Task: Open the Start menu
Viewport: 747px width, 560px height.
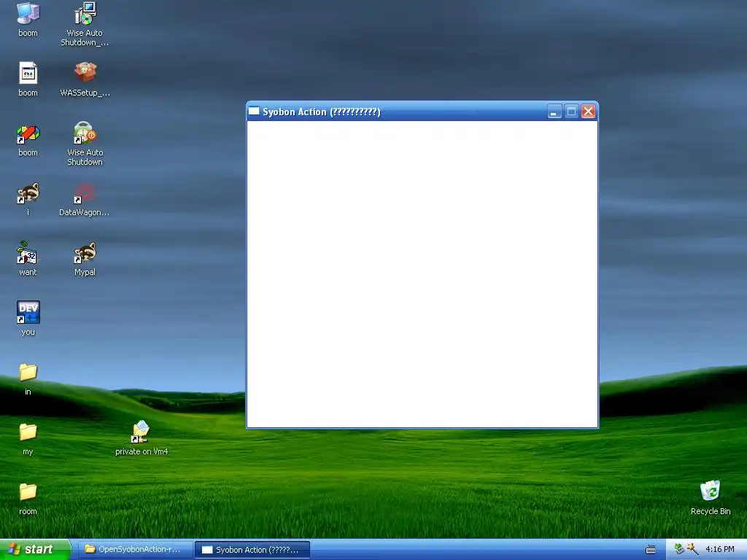Action: (x=35, y=550)
